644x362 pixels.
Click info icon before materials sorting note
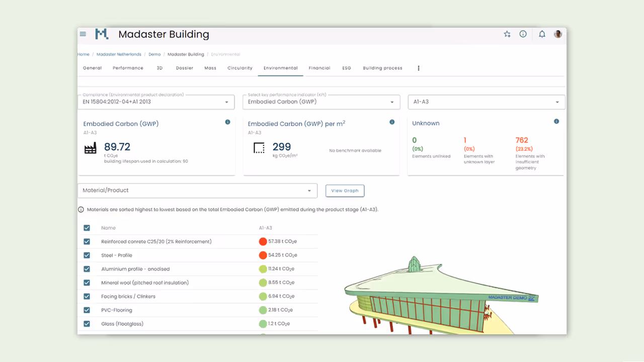point(81,210)
